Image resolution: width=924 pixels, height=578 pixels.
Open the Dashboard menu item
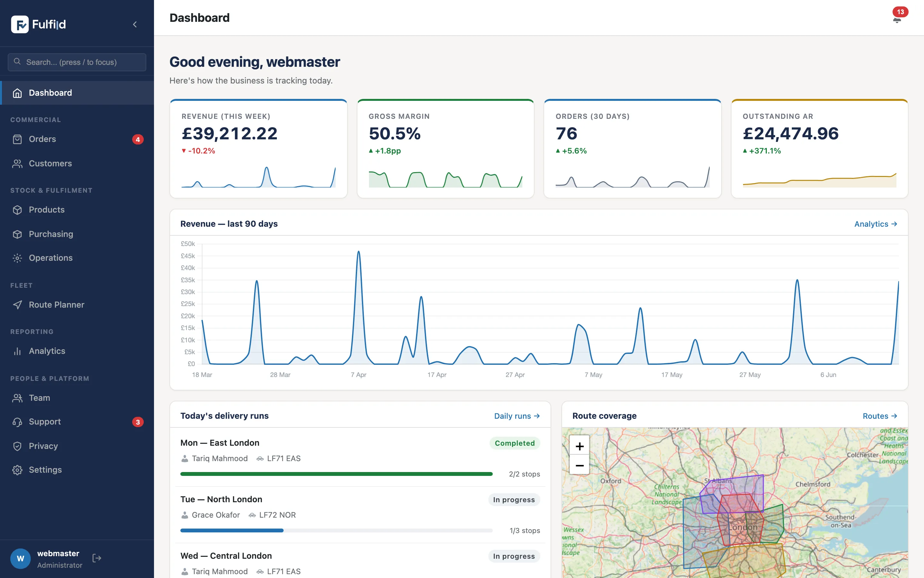point(77,93)
